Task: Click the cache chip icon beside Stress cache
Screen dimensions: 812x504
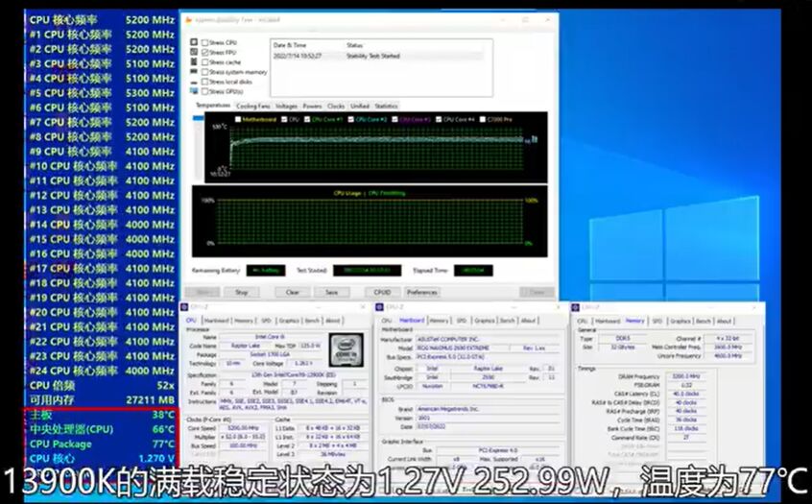Action: coord(194,61)
